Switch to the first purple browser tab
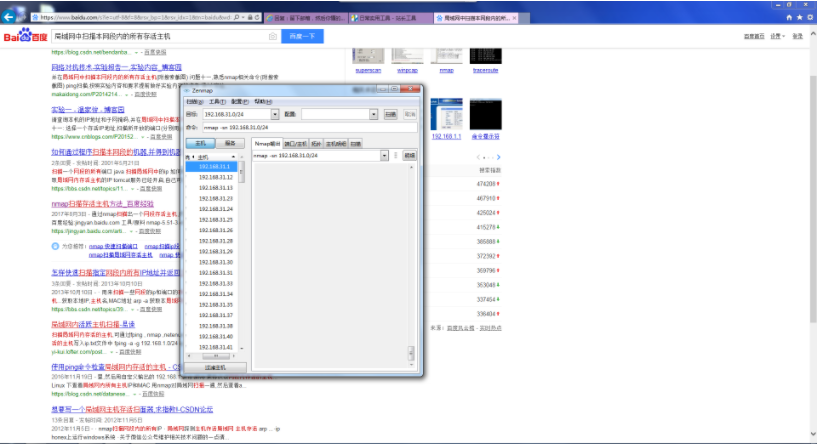Screen dimensions: 819x444 [x=307, y=18]
